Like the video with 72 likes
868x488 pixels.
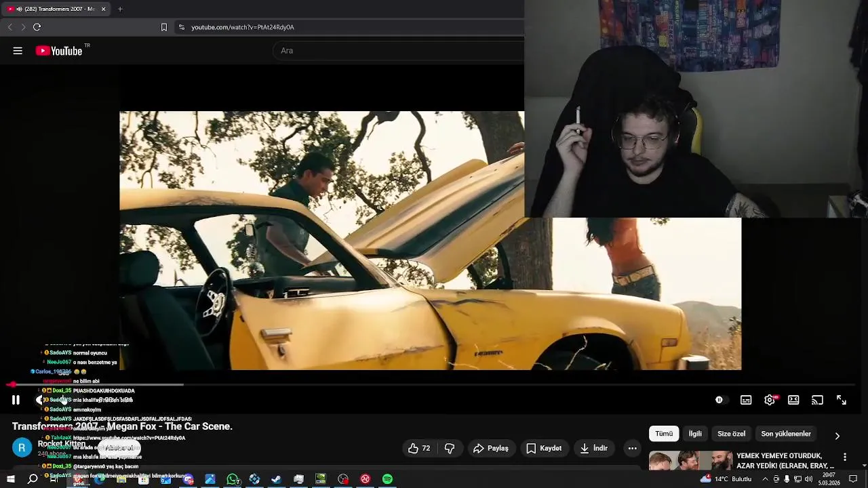tap(419, 448)
